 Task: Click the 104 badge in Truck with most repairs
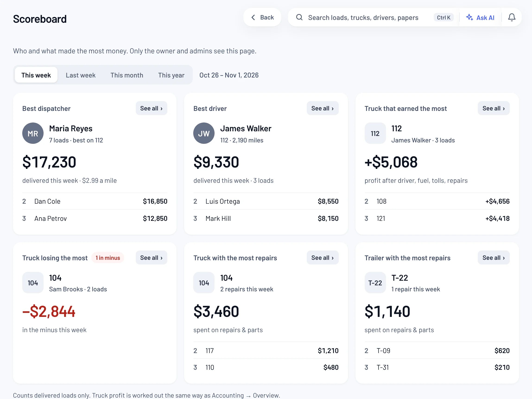[x=204, y=283]
